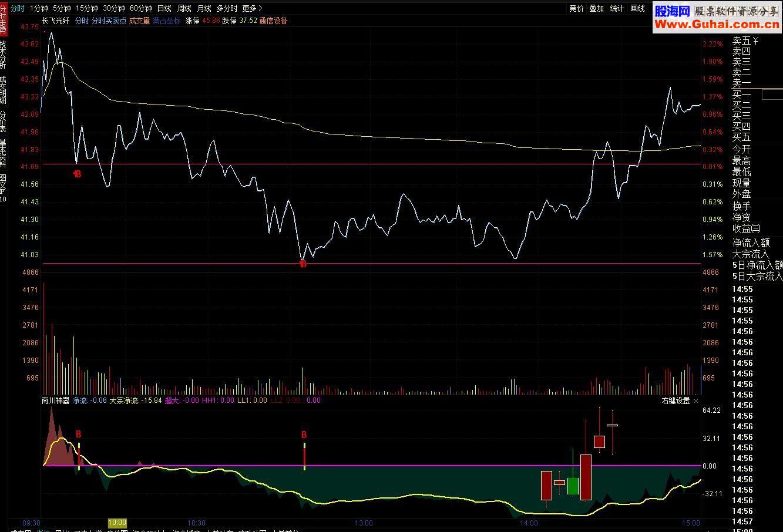Switch to the 日线 daily chart
The height and width of the screenshot is (532, 783).
pos(164,8)
